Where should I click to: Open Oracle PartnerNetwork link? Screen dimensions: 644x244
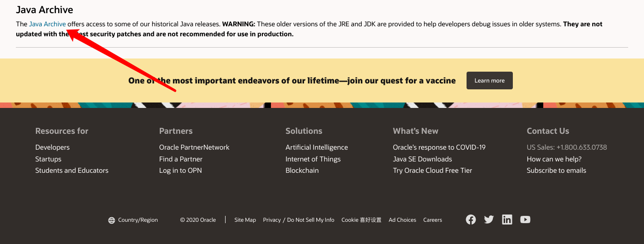click(x=194, y=147)
